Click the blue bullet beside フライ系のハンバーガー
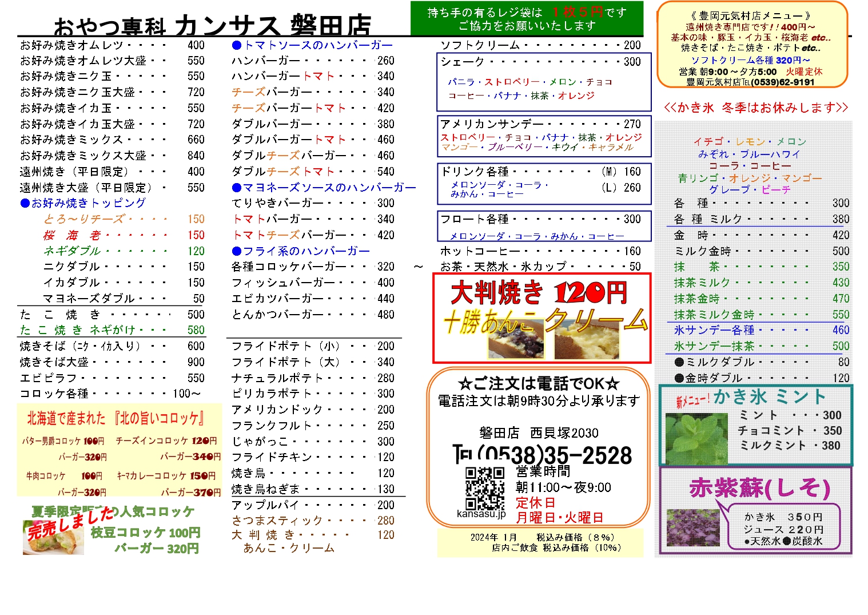Viewport: 868px width, 615px height. [237, 251]
